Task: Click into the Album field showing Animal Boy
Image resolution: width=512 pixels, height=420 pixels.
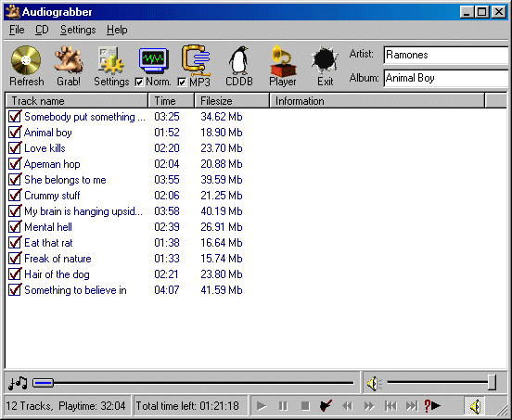Action: (446, 78)
